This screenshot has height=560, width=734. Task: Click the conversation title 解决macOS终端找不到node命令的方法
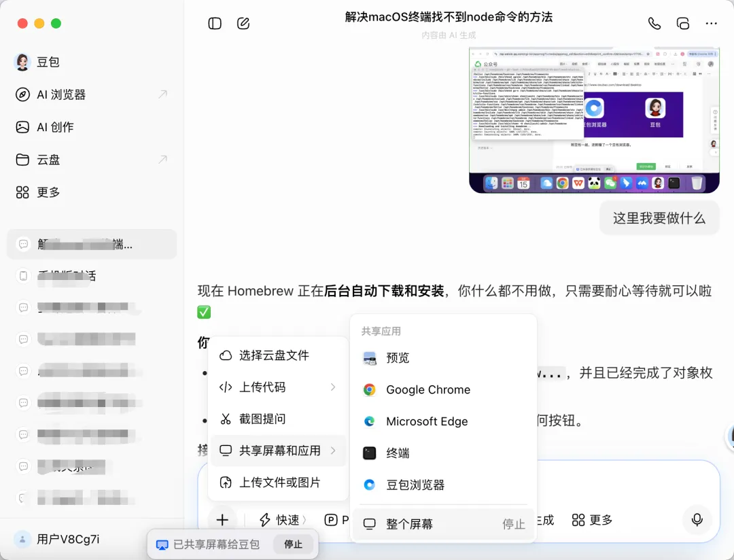(x=449, y=17)
